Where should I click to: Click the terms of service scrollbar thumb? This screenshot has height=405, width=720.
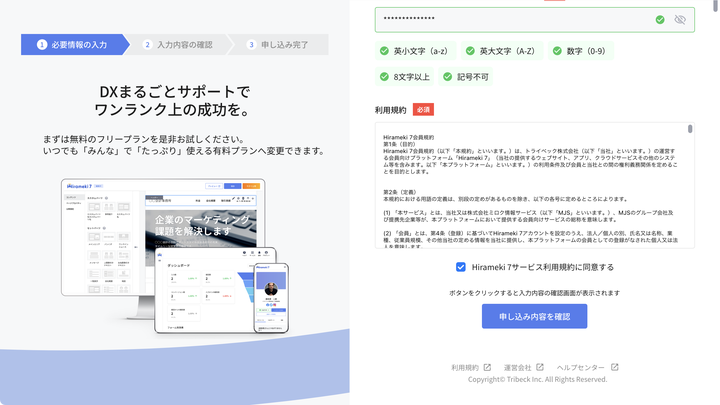click(690, 129)
